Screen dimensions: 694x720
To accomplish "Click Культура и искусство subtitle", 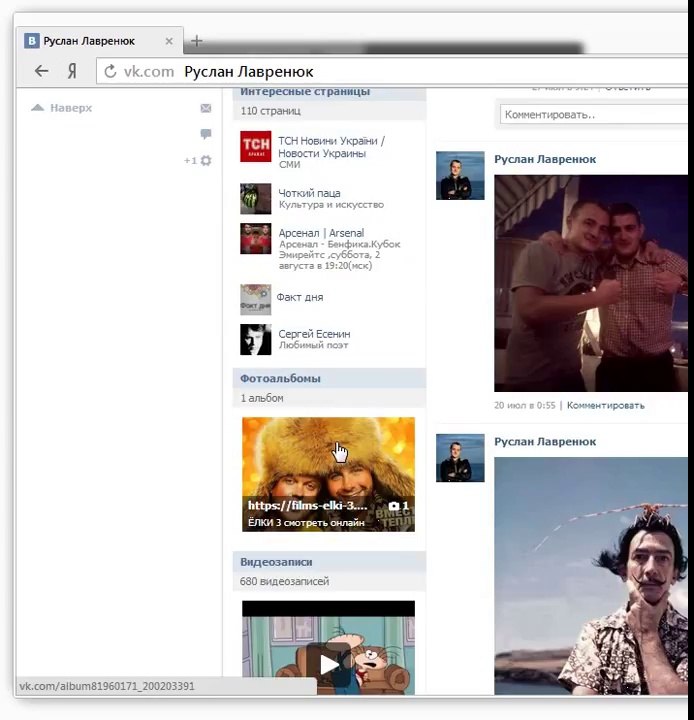I will (x=331, y=205).
